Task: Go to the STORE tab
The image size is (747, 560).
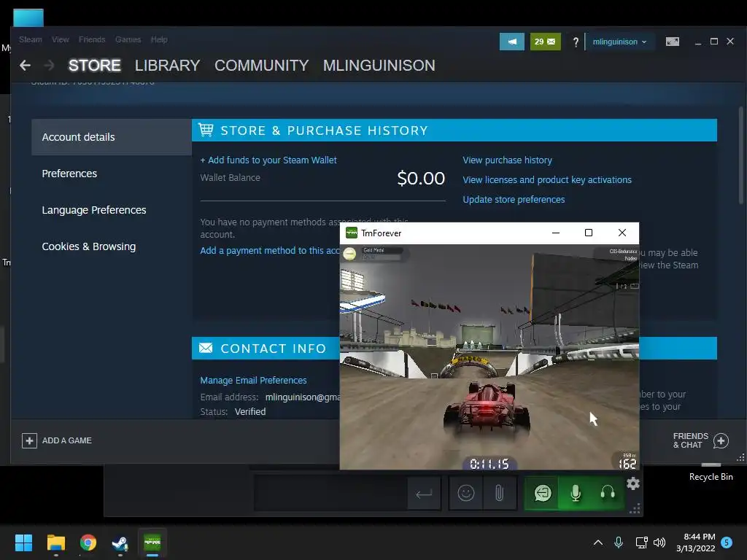Action: click(x=94, y=65)
